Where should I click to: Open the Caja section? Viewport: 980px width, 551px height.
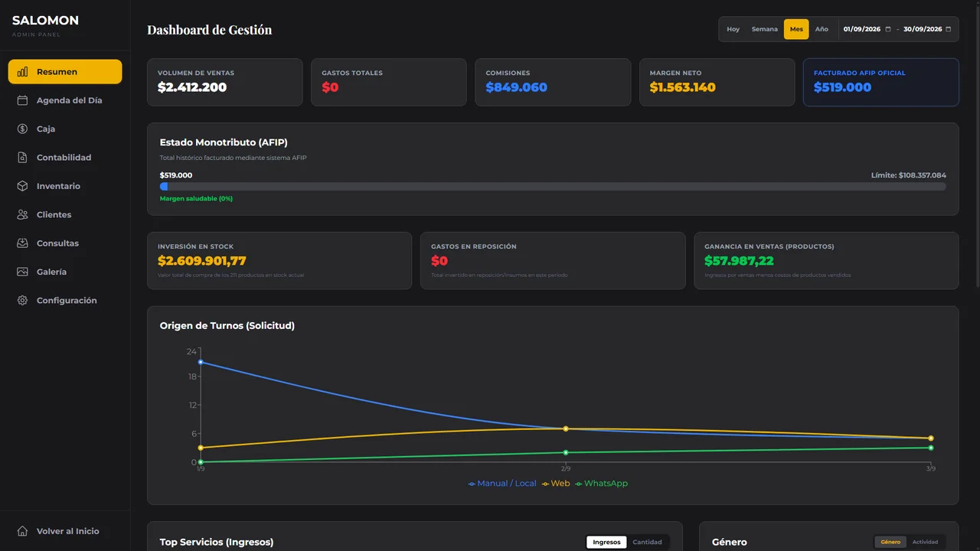pyautogui.click(x=65, y=129)
